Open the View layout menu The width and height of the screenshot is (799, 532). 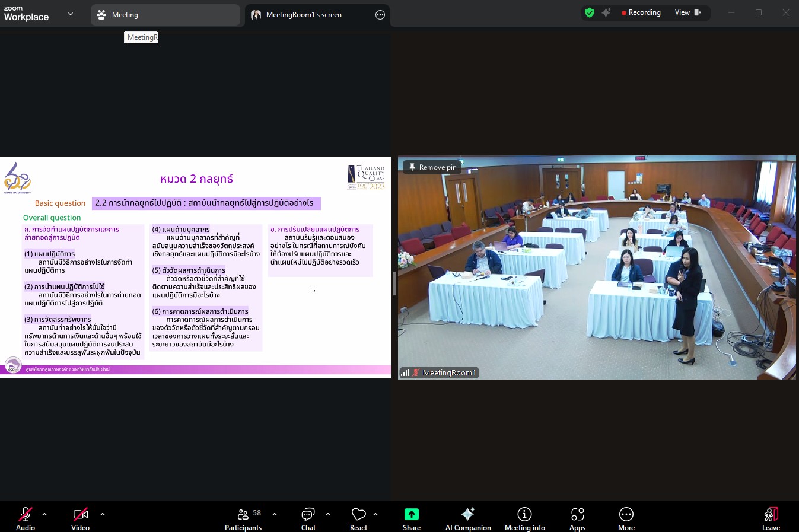pos(687,12)
